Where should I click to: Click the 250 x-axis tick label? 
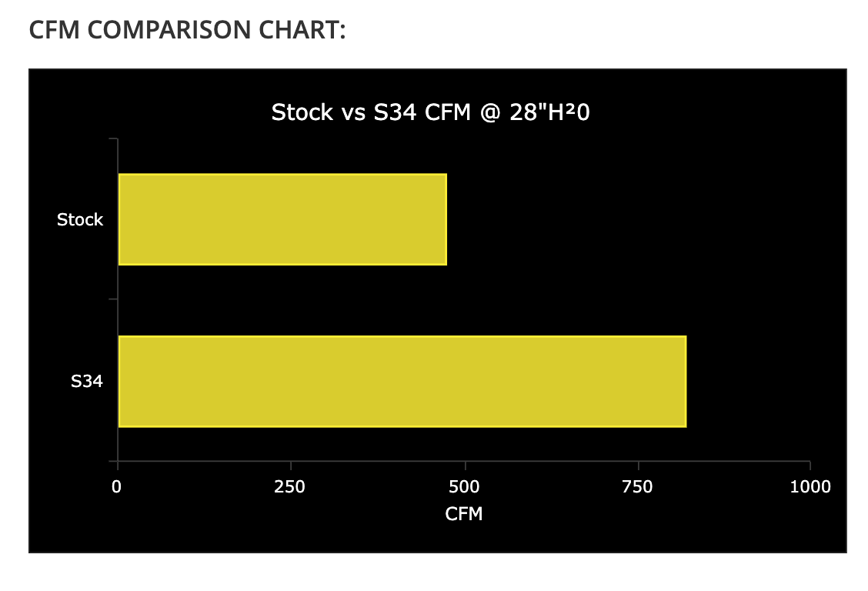[290, 486]
